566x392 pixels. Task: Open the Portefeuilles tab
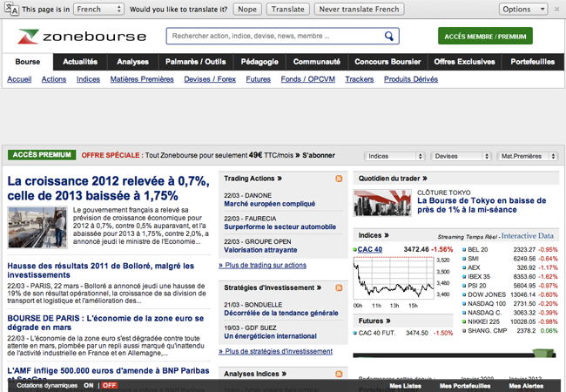[x=531, y=63]
